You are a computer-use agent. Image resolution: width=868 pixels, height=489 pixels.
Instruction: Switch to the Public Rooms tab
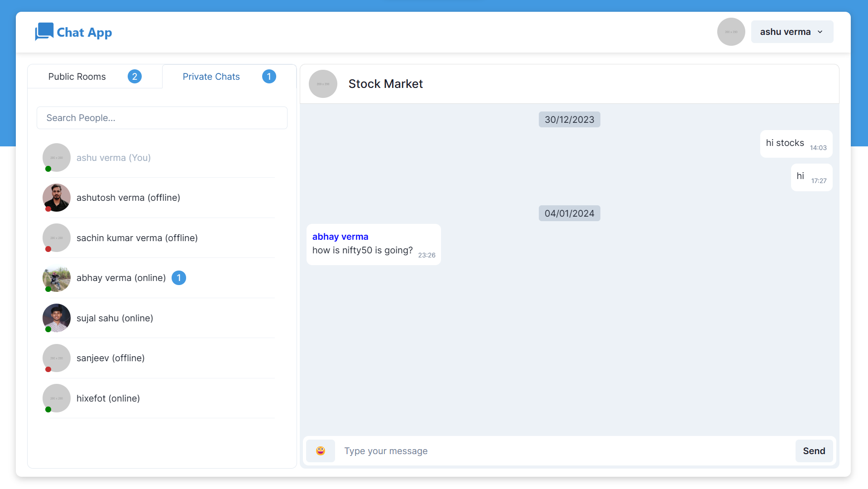[77, 77]
